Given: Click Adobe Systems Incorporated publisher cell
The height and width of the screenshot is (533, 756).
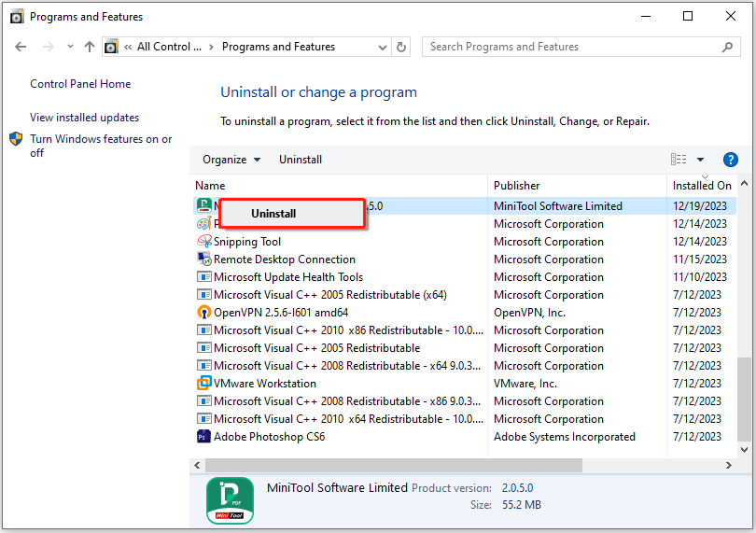Looking at the screenshot, I should pos(564,437).
